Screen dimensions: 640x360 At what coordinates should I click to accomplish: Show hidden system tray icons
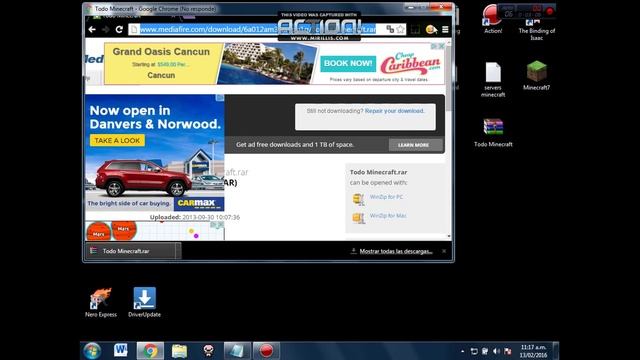[462, 351]
